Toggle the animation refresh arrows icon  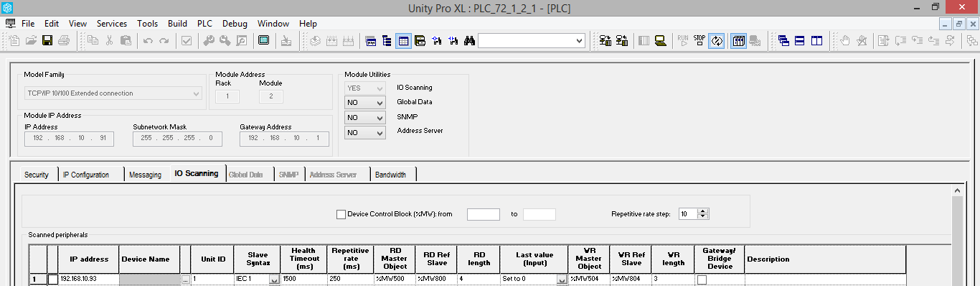click(716, 41)
